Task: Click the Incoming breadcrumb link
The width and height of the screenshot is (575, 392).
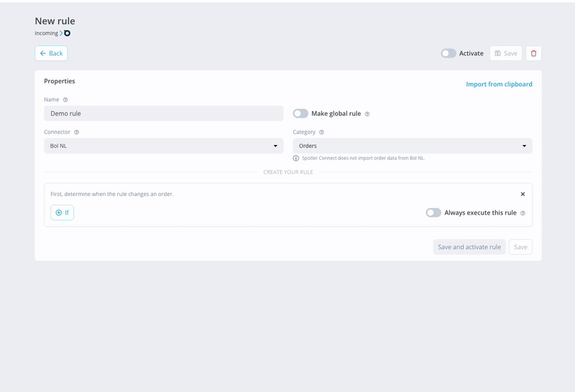Action: [46, 33]
